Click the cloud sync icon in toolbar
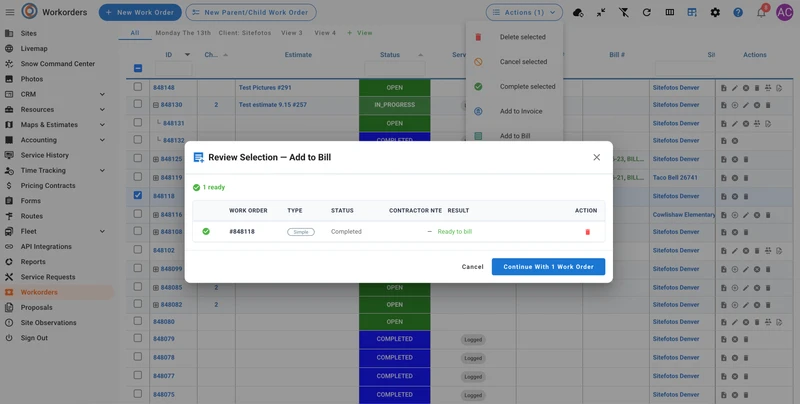 click(x=578, y=12)
